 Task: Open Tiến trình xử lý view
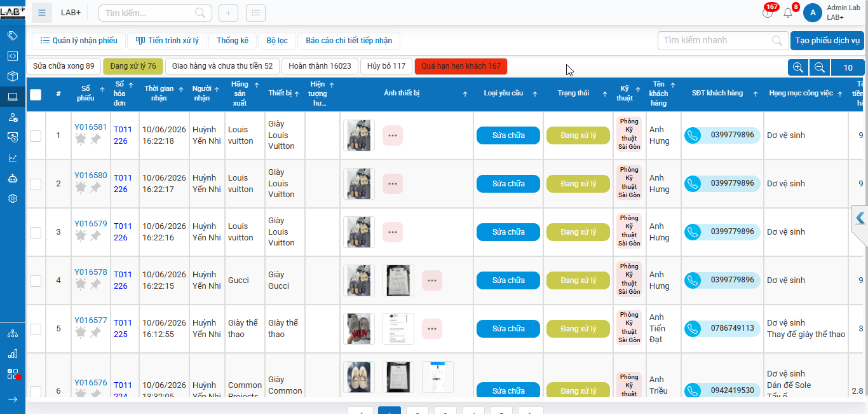coord(167,41)
